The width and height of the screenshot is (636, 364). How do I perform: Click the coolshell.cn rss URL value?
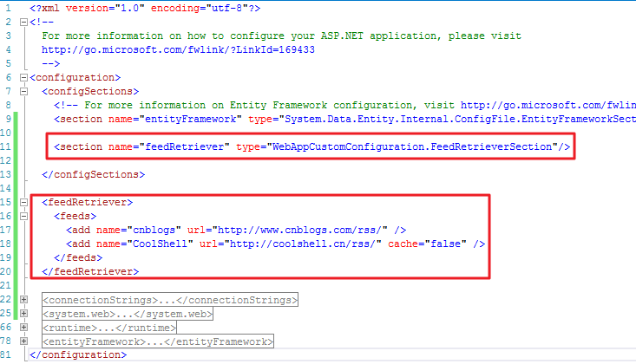coord(303,244)
